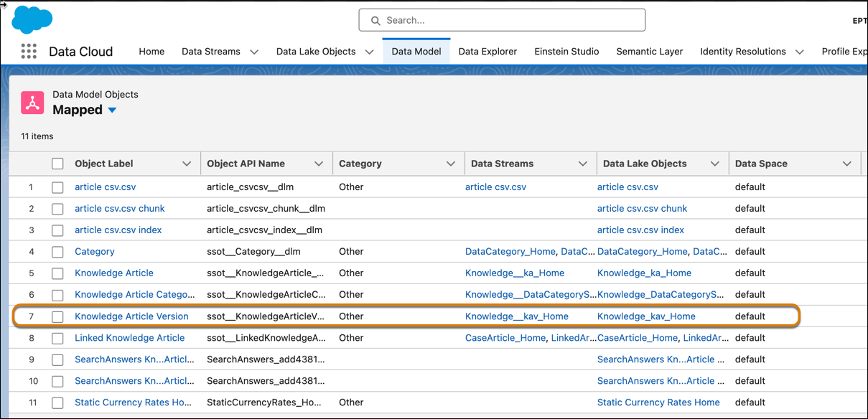Expand the Mapped list view dropdown
868x419 pixels.
click(x=112, y=110)
